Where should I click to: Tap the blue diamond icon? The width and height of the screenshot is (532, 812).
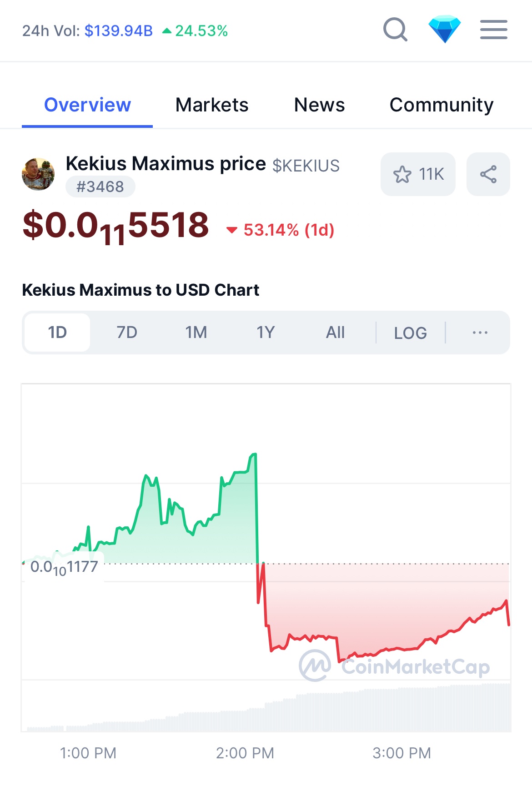(444, 29)
